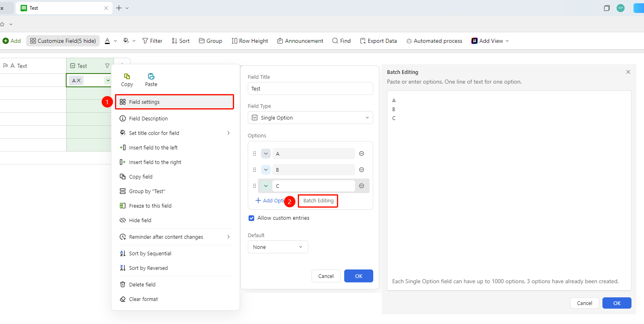Screen dimensions: 644x324
Task: Open the Group tool in toolbar
Action: [210, 41]
